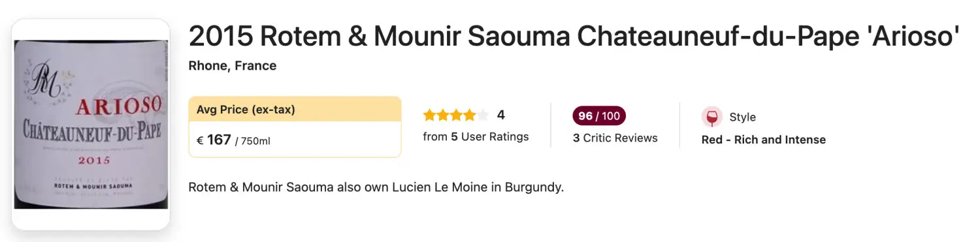Screen dimensions: 980x242
Task: Click the Style label beside the glass icon
Action: pos(742,117)
